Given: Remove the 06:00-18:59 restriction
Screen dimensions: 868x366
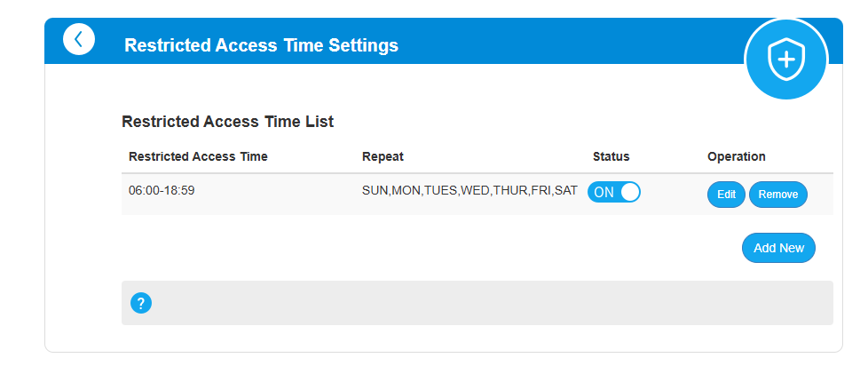Looking at the screenshot, I should [777, 195].
